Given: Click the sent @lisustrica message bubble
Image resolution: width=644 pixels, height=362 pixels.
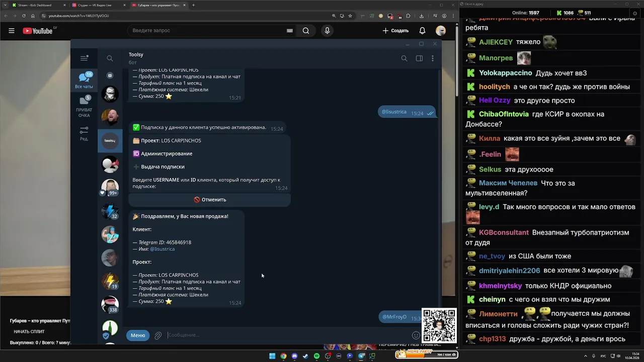Looking at the screenshot, I should [407, 113].
